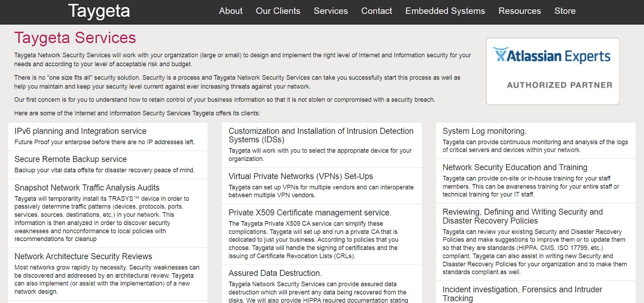
Task: Select the Assured Data Destruction heading
Action: pyautogui.click(x=275, y=273)
